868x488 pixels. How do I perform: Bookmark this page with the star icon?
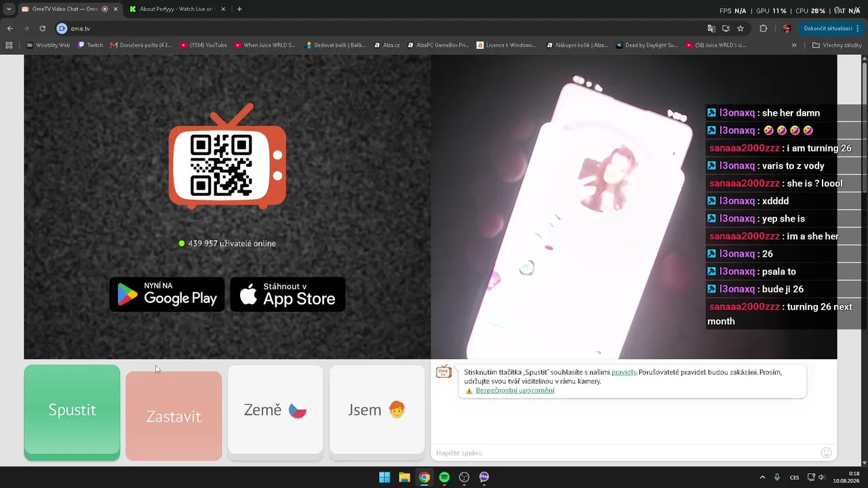(x=741, y=28)
